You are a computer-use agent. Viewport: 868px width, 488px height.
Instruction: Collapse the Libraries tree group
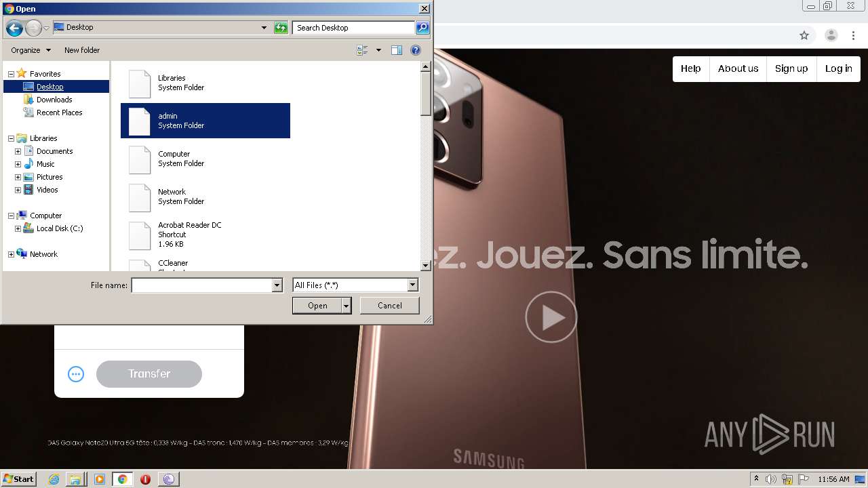pos(11,138)
